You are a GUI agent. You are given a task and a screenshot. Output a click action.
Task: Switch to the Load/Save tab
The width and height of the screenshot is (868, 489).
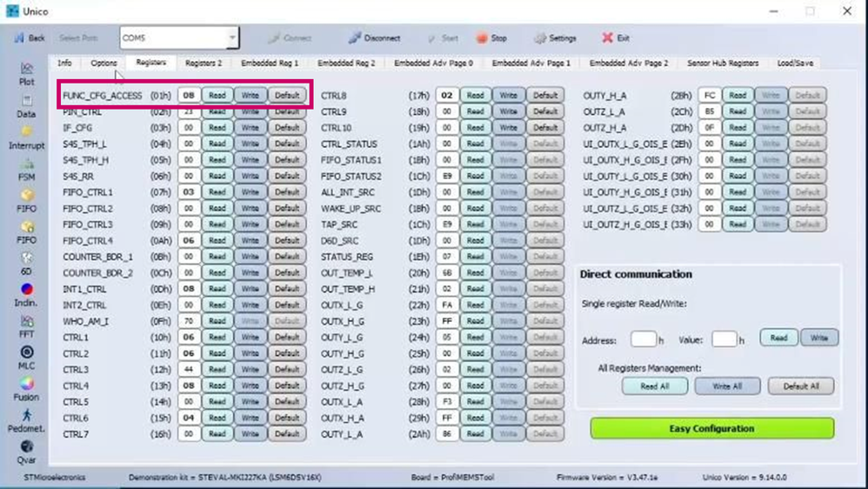795,64
